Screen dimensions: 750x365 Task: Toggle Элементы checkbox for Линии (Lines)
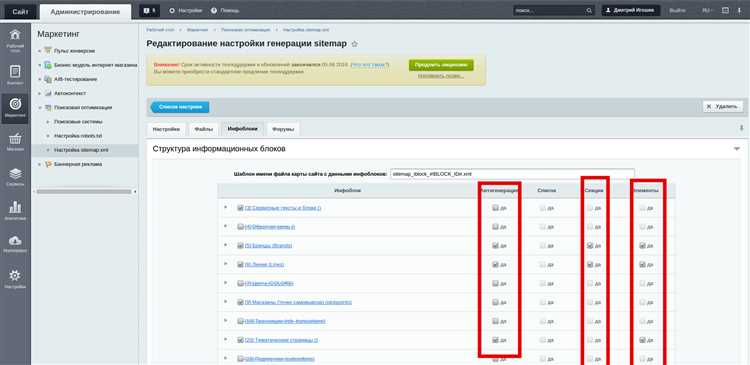pos(642,264)
